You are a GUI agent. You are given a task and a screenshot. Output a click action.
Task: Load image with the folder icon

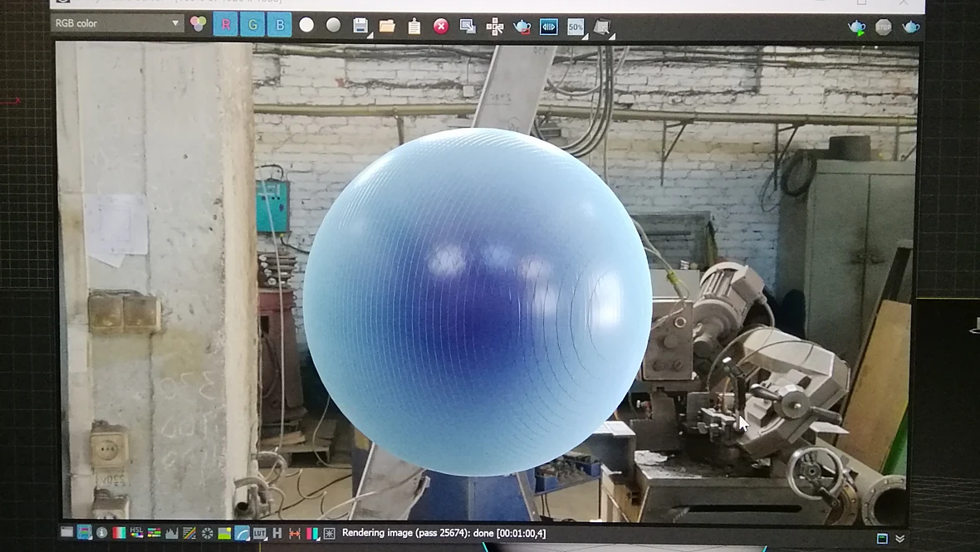pyautogui.click(x=387, y=26)
